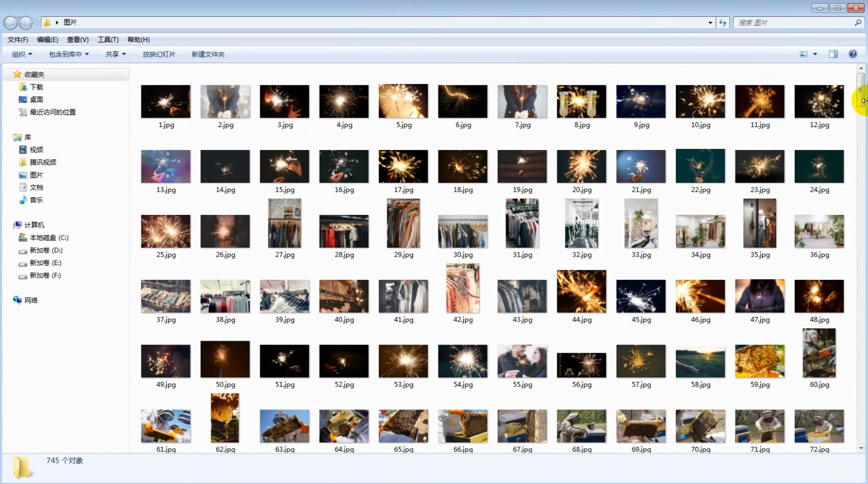Screen dimensions: 868x484
Task: Select thumbnail 20.jpg
Action: (x=582, y=166)
